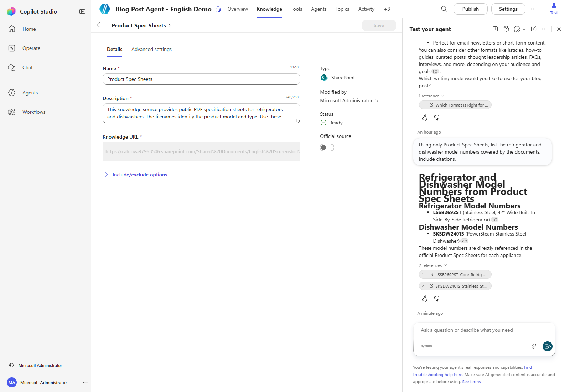Viewport: 570px width, 392px height.
Task: Attach a file with the paperclip
Action: (534, 346)
